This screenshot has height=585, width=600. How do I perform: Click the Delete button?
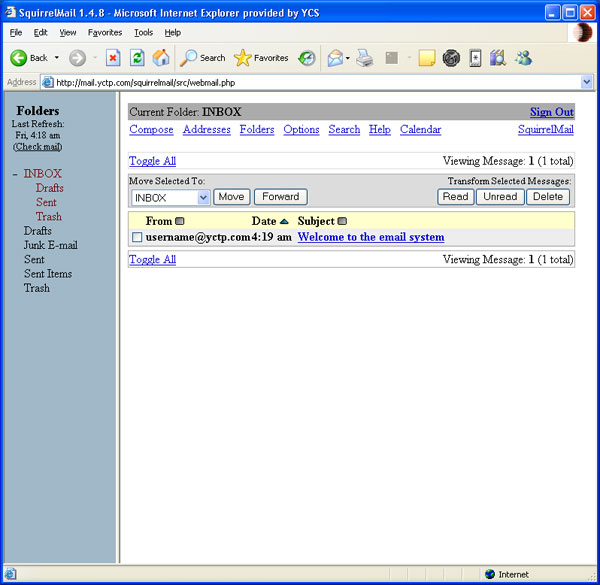(x=548, y=197)
